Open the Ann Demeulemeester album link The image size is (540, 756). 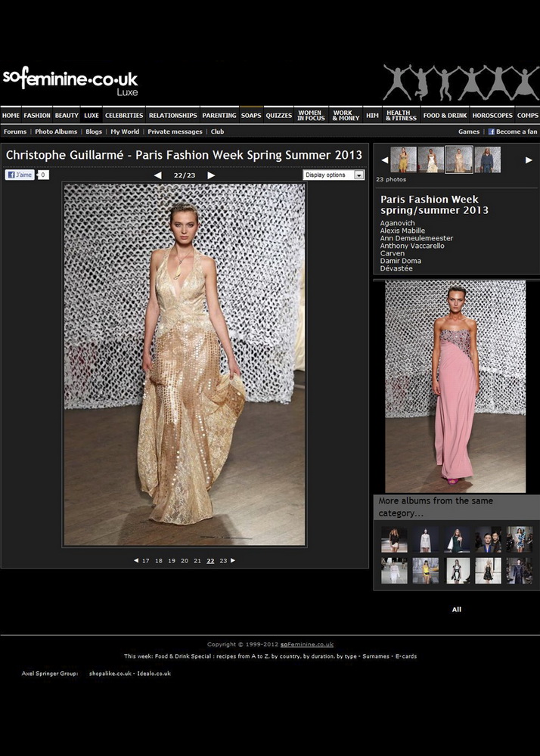pyautogui.click(x=417, y=238)
